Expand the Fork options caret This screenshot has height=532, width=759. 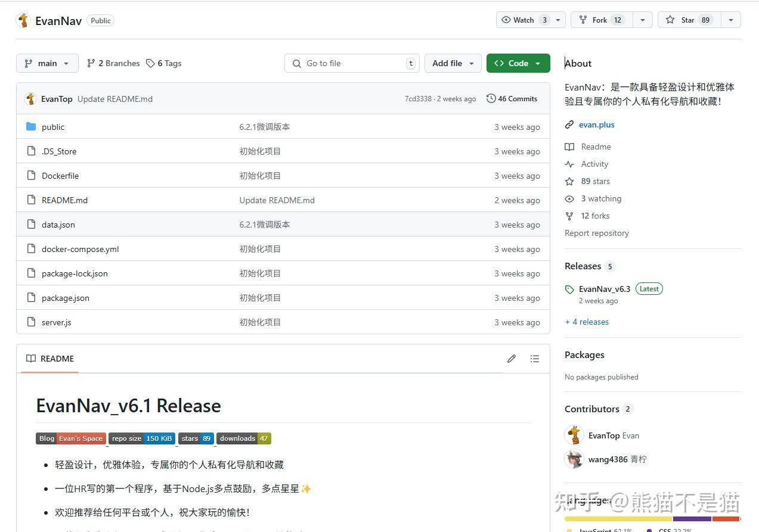pyautogui.click(x=642, y=20)
